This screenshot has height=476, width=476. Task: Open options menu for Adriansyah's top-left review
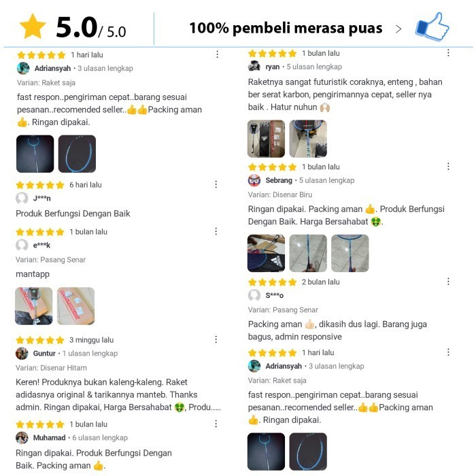point(217,54)
